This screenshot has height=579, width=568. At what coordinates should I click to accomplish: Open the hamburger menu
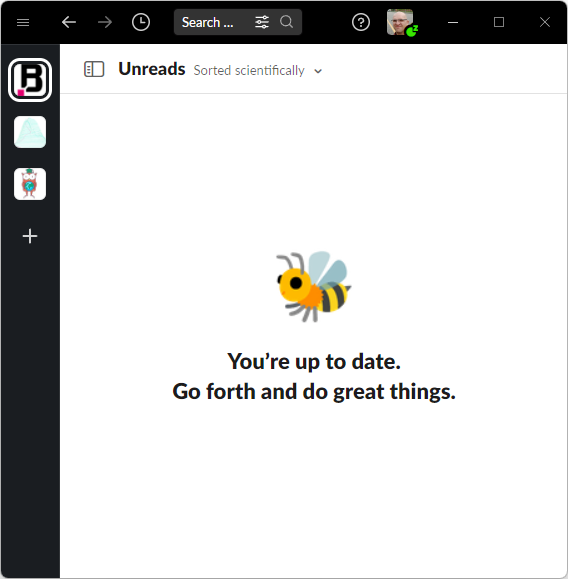pyautogui.click(x=23, y=23)
